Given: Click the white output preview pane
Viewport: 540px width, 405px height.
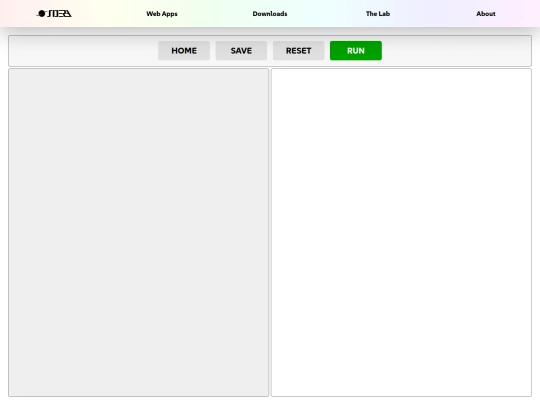Looking at the screenshot, I should [401, 232].
